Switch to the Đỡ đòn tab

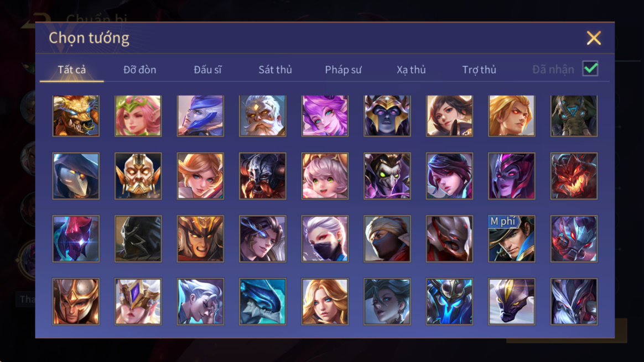[139, 70]
